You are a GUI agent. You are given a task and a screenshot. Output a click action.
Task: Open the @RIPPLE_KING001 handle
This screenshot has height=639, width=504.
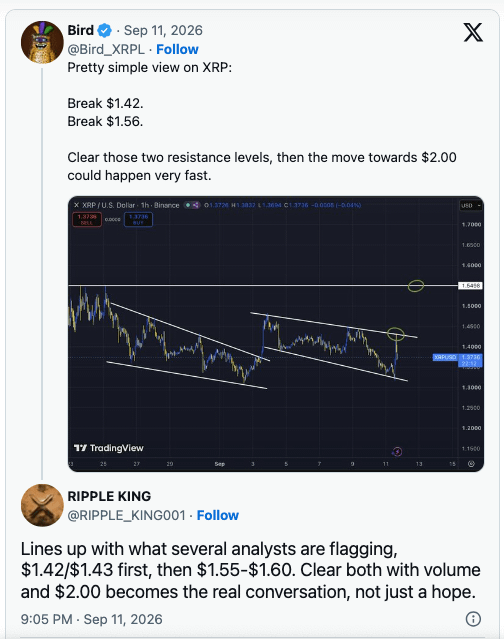[126, 515]
